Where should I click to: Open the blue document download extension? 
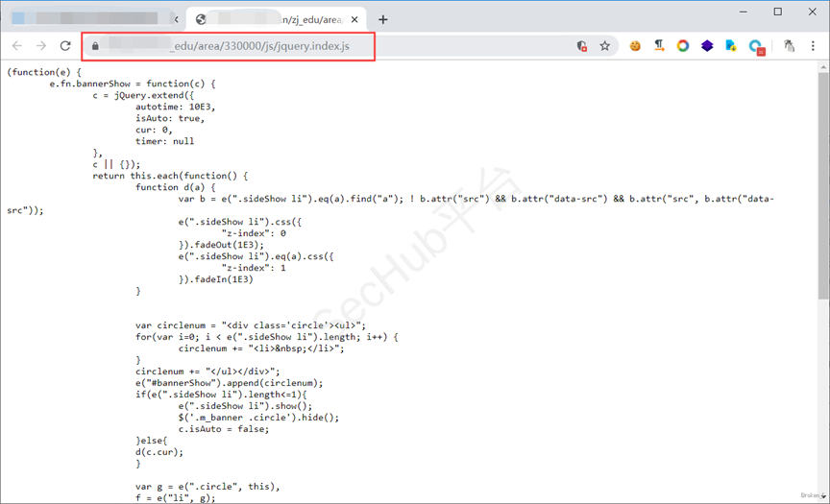pyautogui.click(x=731, y=46)
